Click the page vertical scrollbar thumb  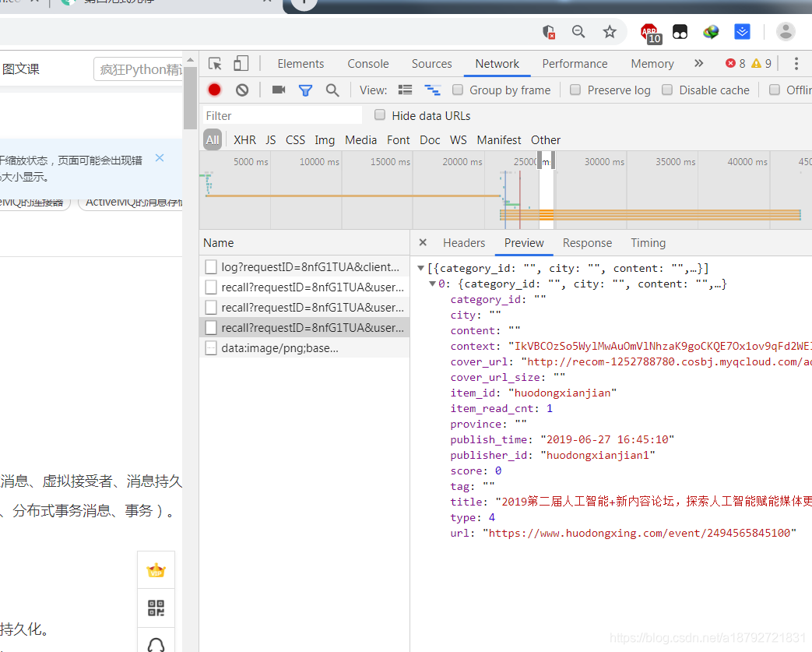coord(190,97)
